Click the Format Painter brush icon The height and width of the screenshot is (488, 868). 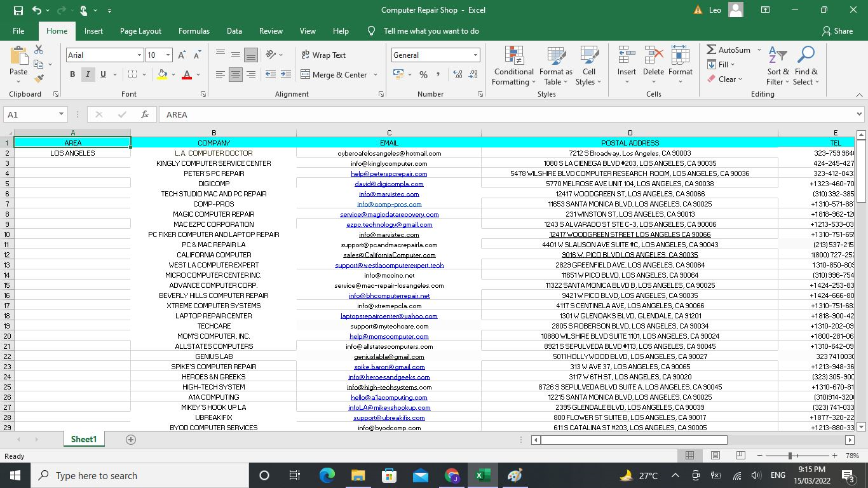point(39,79)
